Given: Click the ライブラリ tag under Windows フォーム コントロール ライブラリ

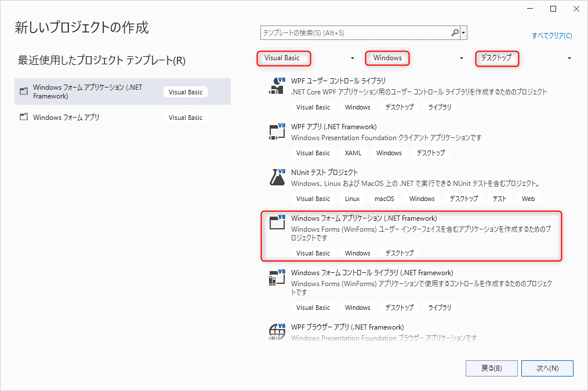Looking at the screenshot, I should click(x=440, y=308).
